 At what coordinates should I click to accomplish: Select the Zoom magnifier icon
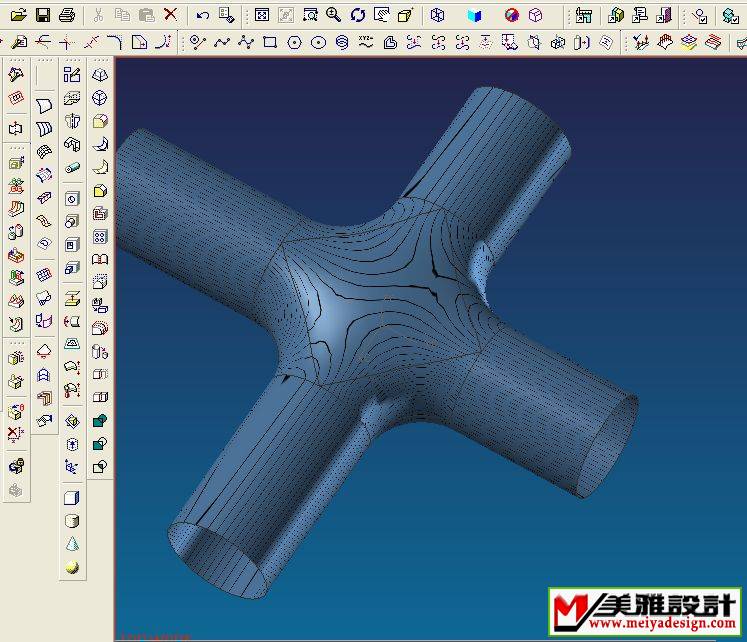pos(333,15)
